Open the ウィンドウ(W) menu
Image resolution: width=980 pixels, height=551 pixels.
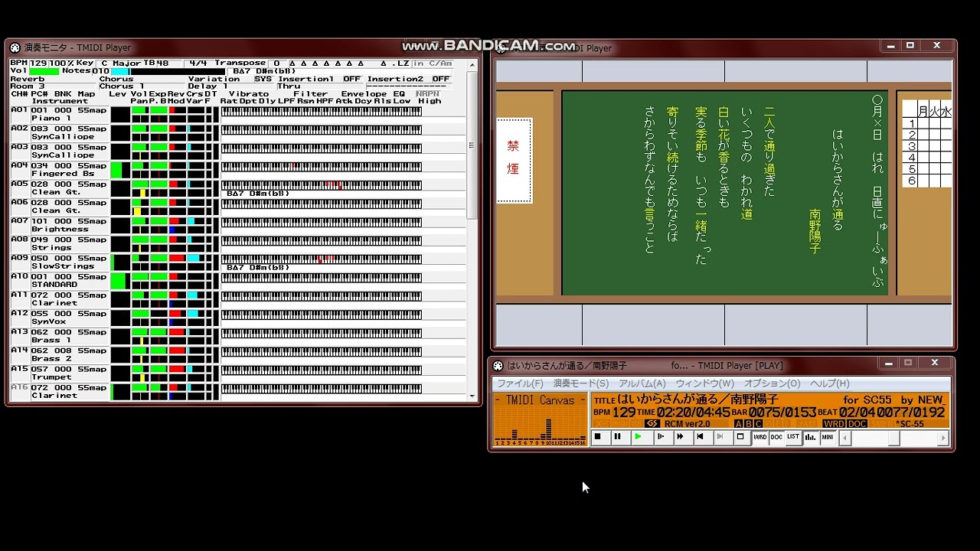coord(704,383)
